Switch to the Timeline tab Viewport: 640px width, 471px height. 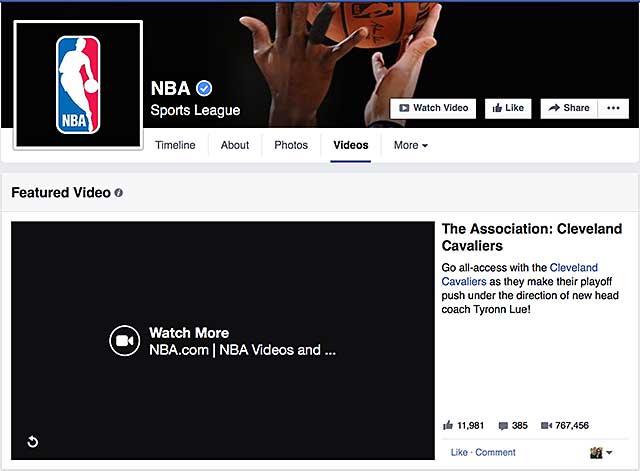coord(175,145)
